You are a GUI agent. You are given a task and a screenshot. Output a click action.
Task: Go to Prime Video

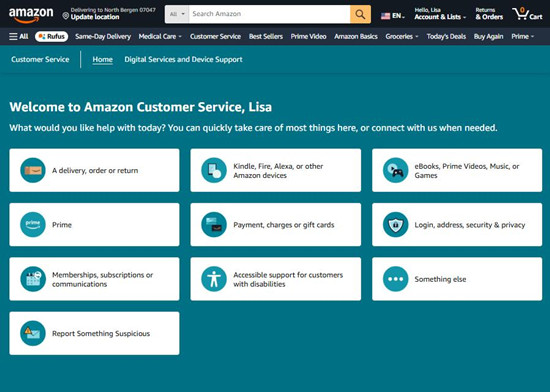(x=308, y=36)
